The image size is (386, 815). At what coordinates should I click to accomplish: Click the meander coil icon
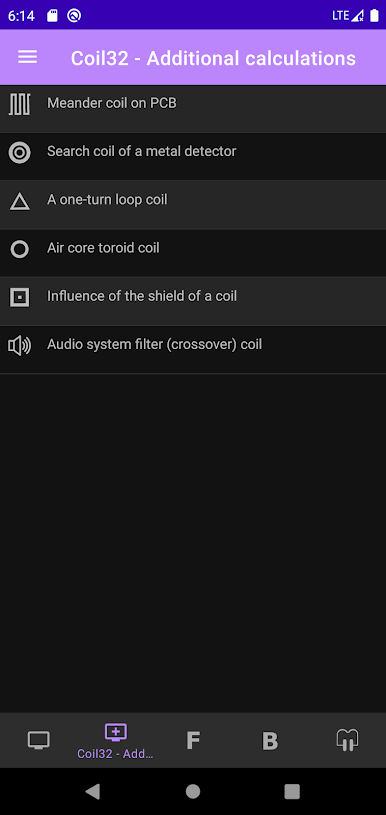pyautogui.click(x=20, y=104)
